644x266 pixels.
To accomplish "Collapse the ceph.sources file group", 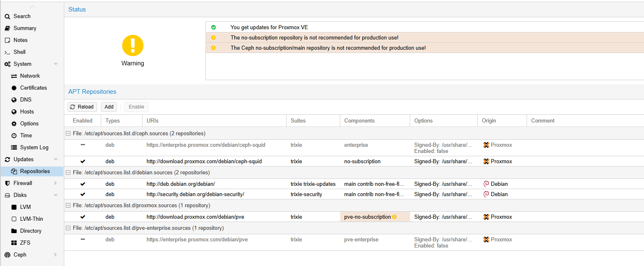I will coord(68,134).
